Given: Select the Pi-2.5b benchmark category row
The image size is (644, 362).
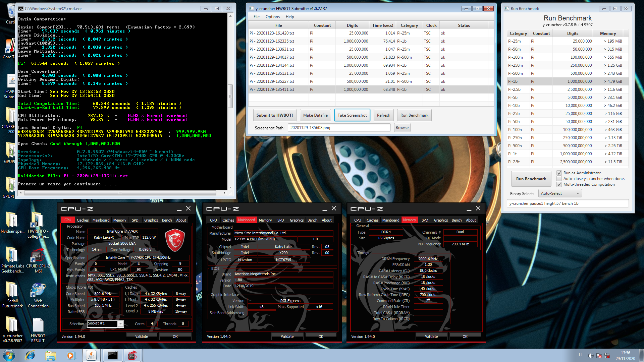Looking at the screenshot, I should [568, 89].
